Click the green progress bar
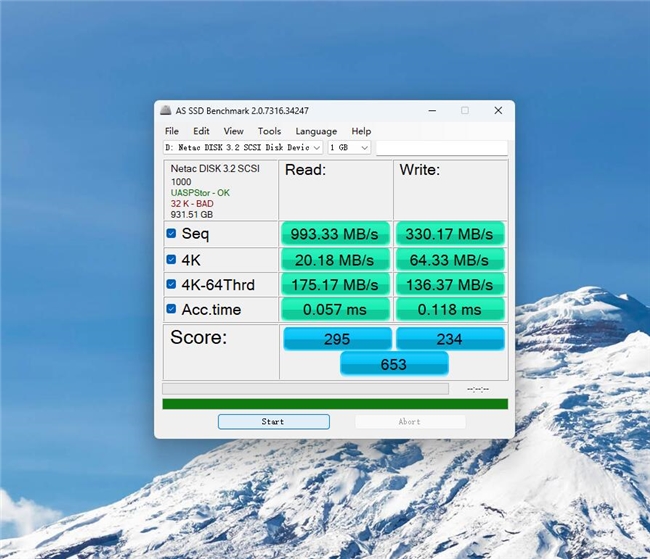 point(335,404)
